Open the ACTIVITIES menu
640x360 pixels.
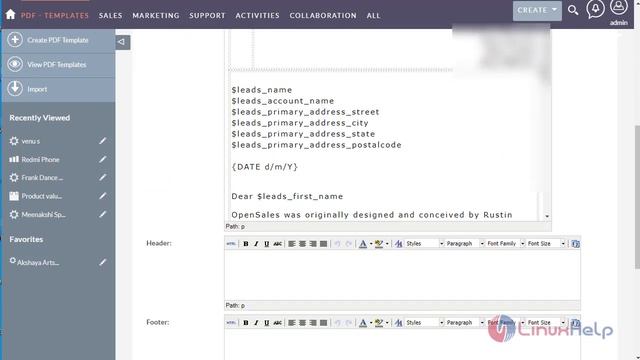[257, 16]
